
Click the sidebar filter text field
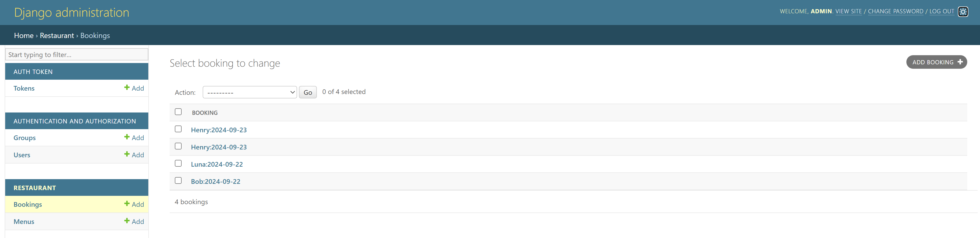tap(77, 54)
